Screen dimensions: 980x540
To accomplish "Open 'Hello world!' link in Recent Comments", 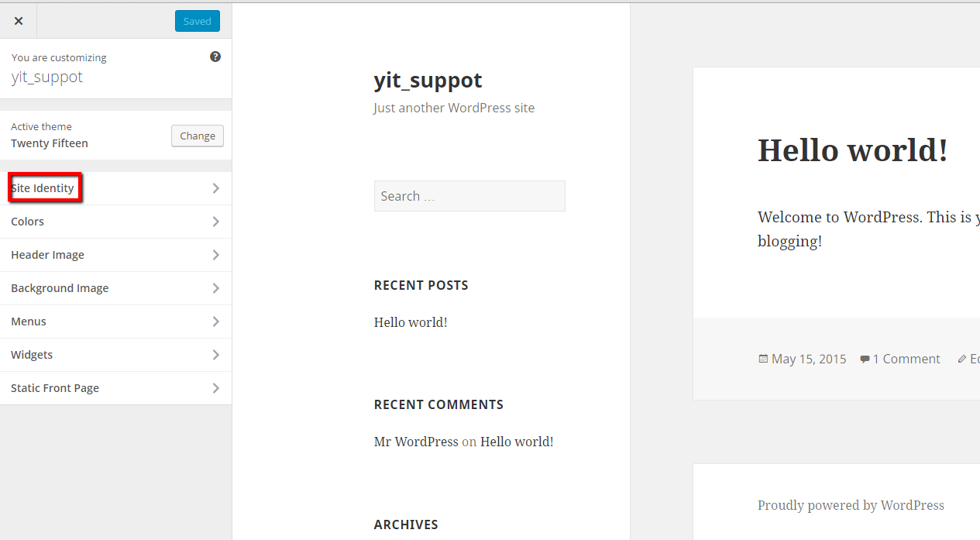I will [517, 442].
